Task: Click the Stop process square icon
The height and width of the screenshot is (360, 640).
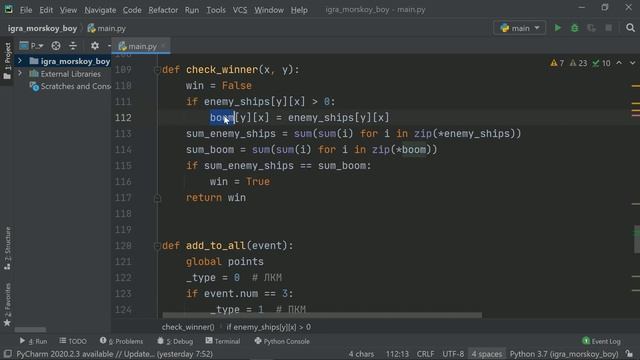Action: (609, 28)
